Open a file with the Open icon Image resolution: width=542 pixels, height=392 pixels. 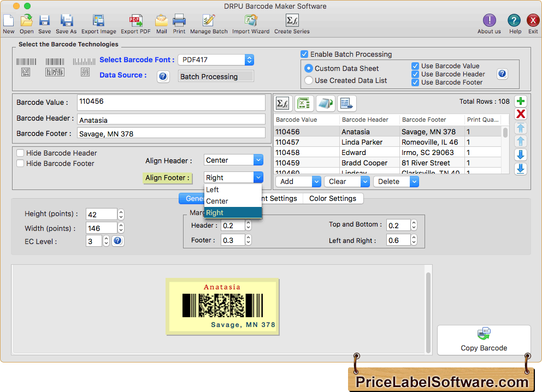(x=26, y=21)
